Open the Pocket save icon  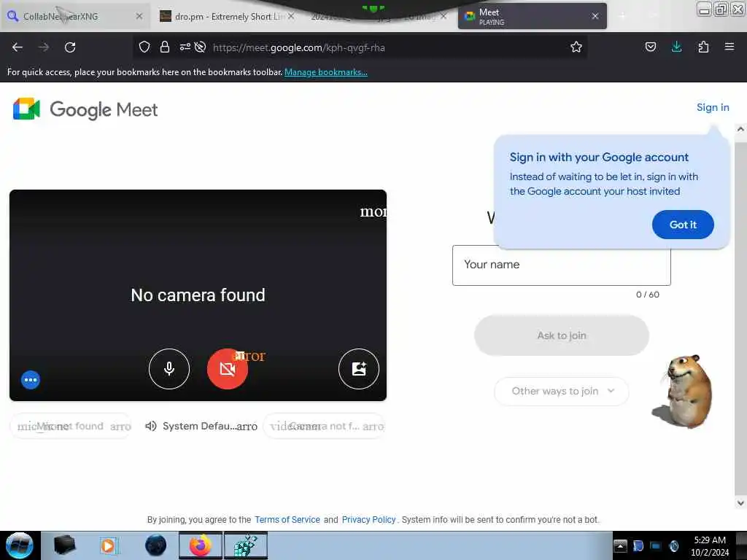(x=650, y=47)
